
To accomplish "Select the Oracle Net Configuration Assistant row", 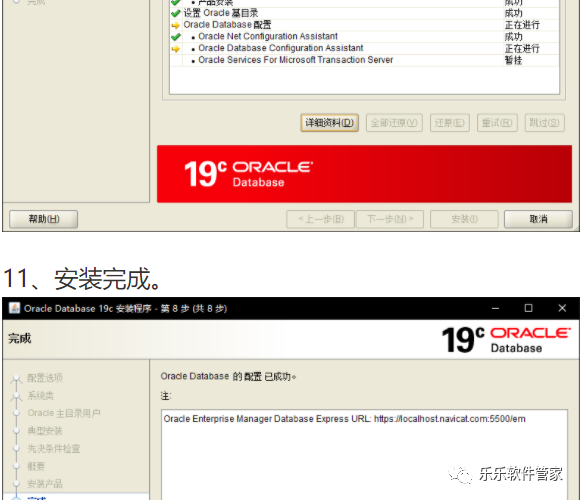I will pos(364,37).
